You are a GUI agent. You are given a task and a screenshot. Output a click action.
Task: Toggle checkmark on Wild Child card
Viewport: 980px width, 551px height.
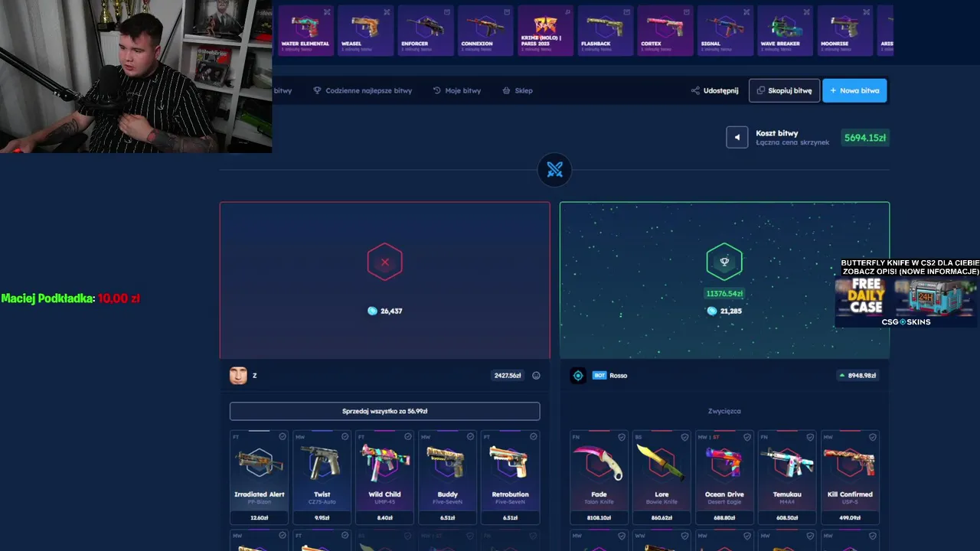click(x=408, y=436)
